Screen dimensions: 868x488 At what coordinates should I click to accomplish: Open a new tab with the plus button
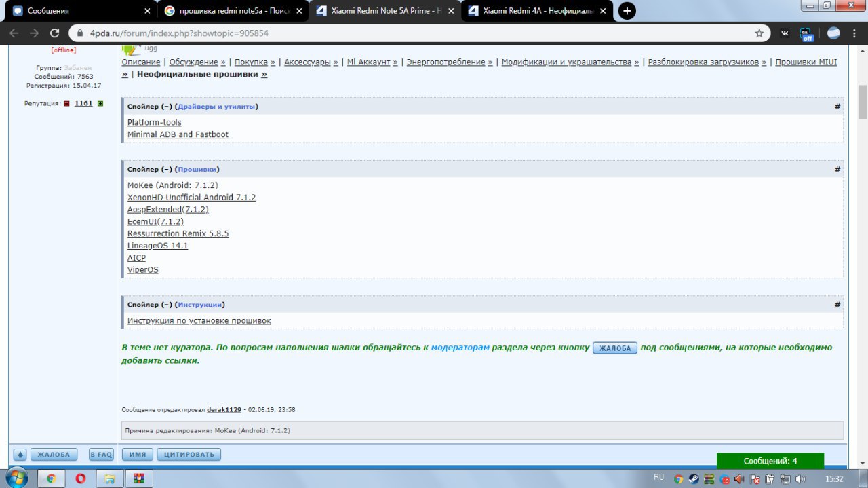pyautogui.click(x=627, y=11)
